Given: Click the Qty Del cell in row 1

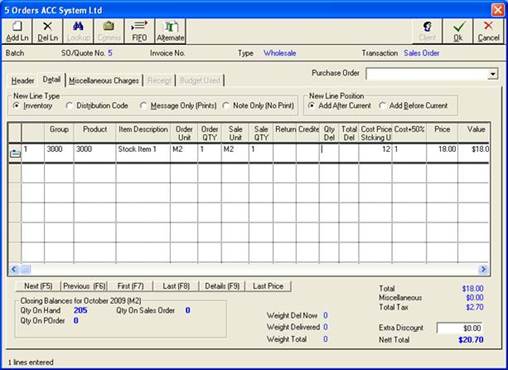Looking at the screenshot, I should pyautogui.click(x=329, y=153).
